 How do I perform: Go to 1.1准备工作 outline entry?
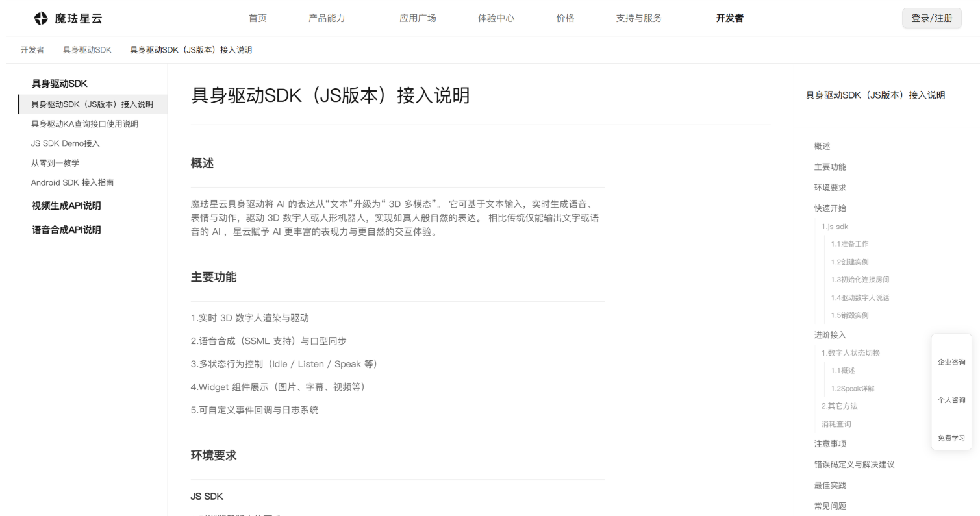click(x=849, y=244)
